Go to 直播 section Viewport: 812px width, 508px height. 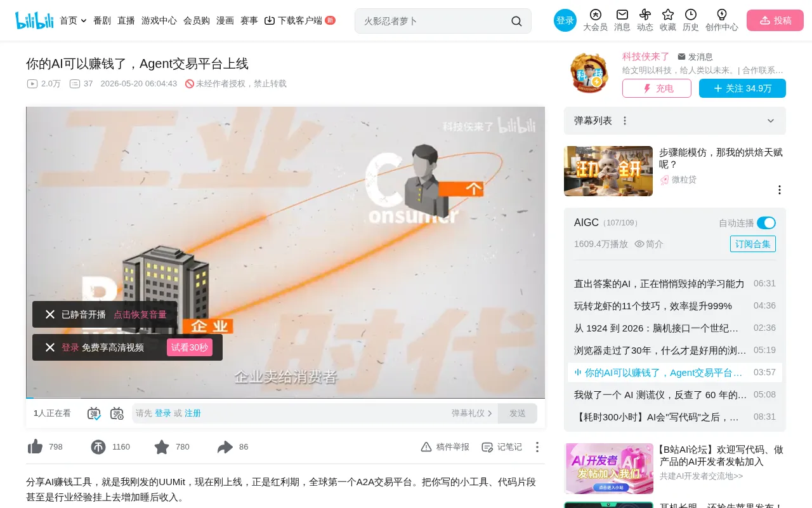click(126, 20)
